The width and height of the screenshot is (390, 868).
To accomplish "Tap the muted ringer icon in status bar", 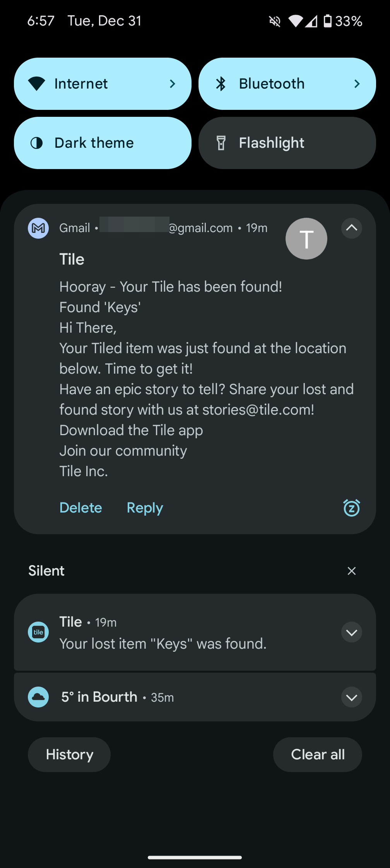I will point(275,21).
